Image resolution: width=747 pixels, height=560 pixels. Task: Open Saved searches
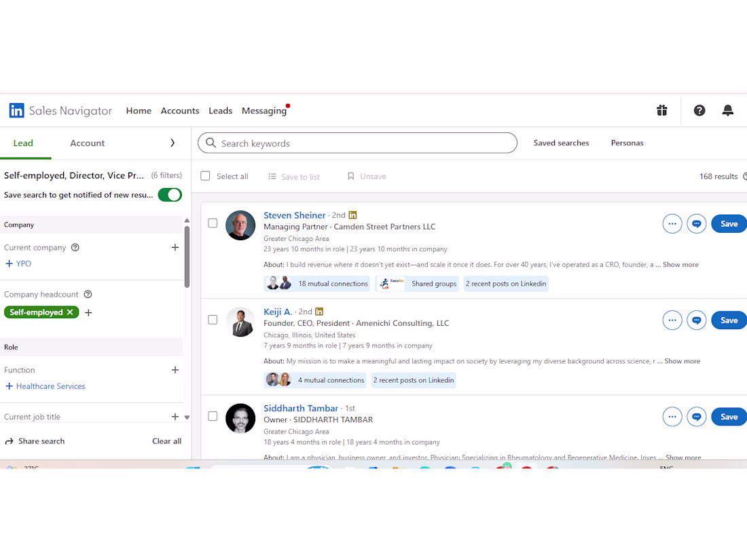coord(561,143)
